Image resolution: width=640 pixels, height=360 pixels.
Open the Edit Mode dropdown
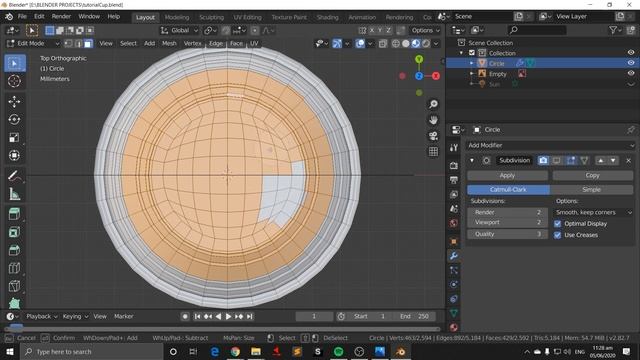pos(33,43)
